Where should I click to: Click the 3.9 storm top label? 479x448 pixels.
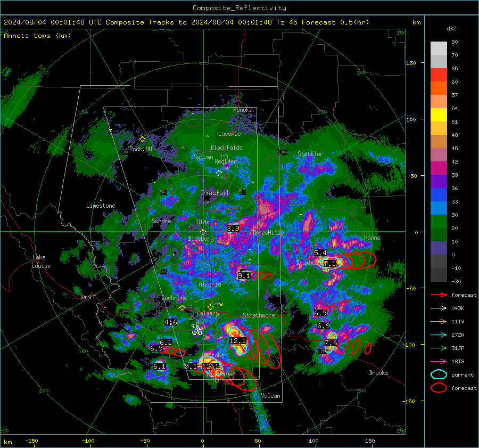(x=233, y=228)
